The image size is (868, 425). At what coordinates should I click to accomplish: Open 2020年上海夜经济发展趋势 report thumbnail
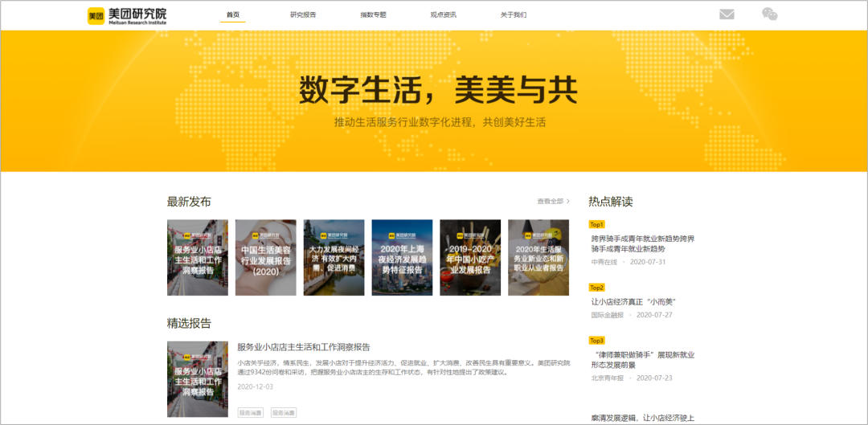[402, 257]
